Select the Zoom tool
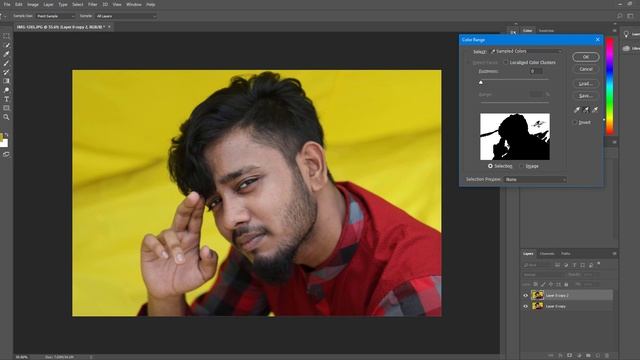 click(6, 117)
